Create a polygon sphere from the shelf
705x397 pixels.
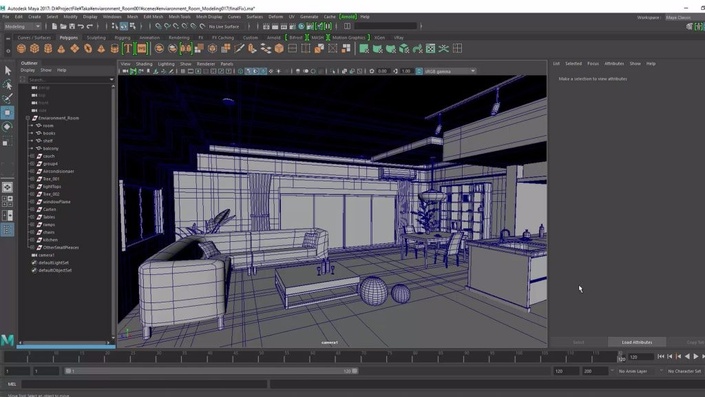coord(21,49)
